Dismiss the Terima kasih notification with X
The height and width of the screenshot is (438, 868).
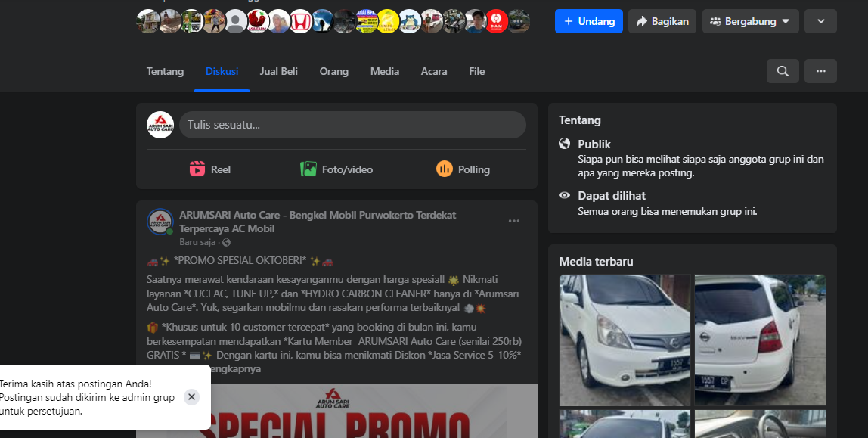tap(191, 397)
